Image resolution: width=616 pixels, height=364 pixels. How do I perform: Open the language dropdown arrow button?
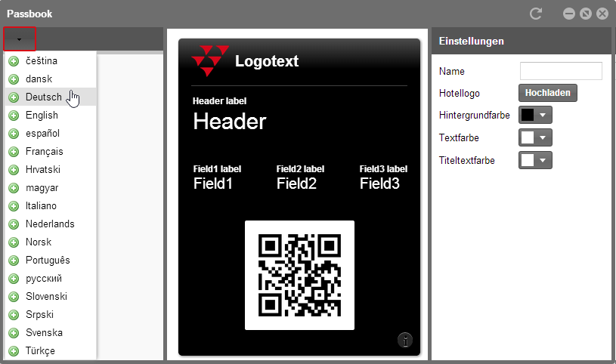[x=20, y=39]
